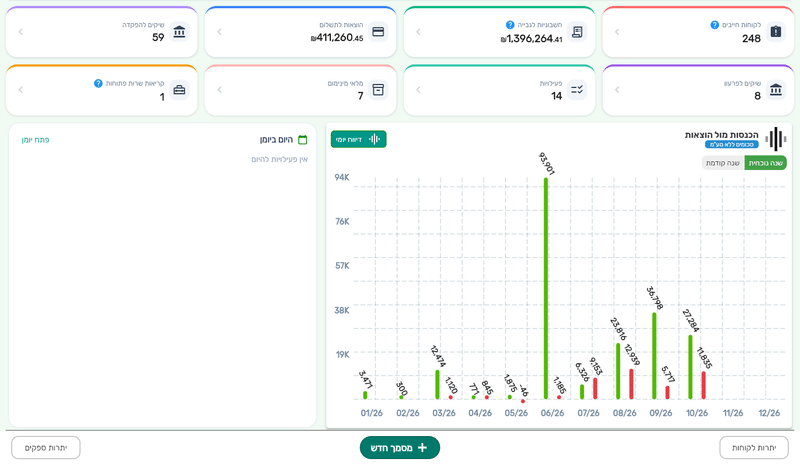Open help tooltip beside לקוחות חייבים
This screenshot has width=800, height=465.
(x=714, y=25)
